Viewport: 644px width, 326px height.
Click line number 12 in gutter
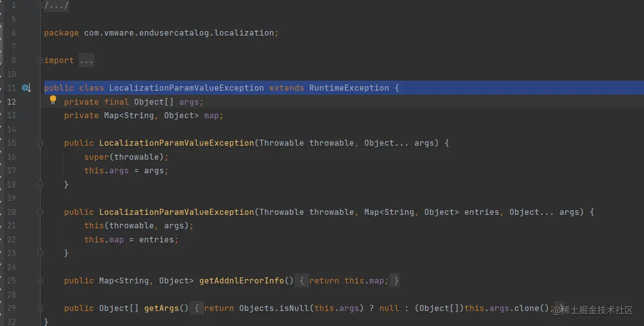(11, 102)
